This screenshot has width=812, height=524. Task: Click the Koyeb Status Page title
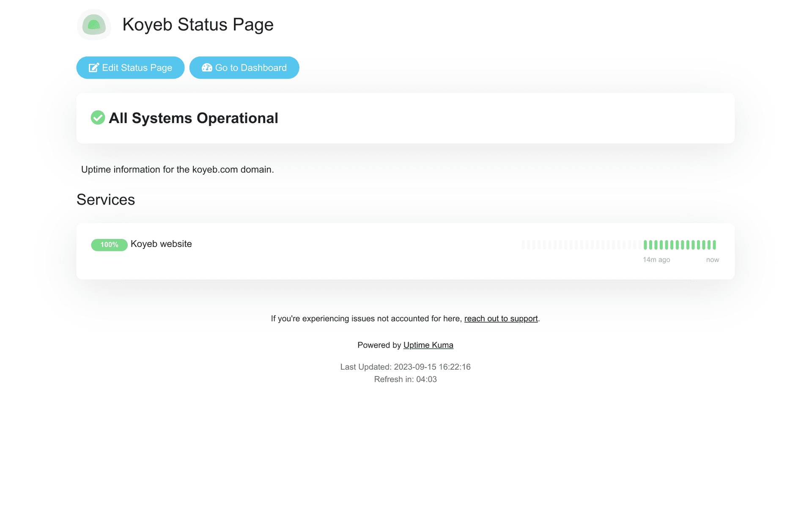click(198, 25)
